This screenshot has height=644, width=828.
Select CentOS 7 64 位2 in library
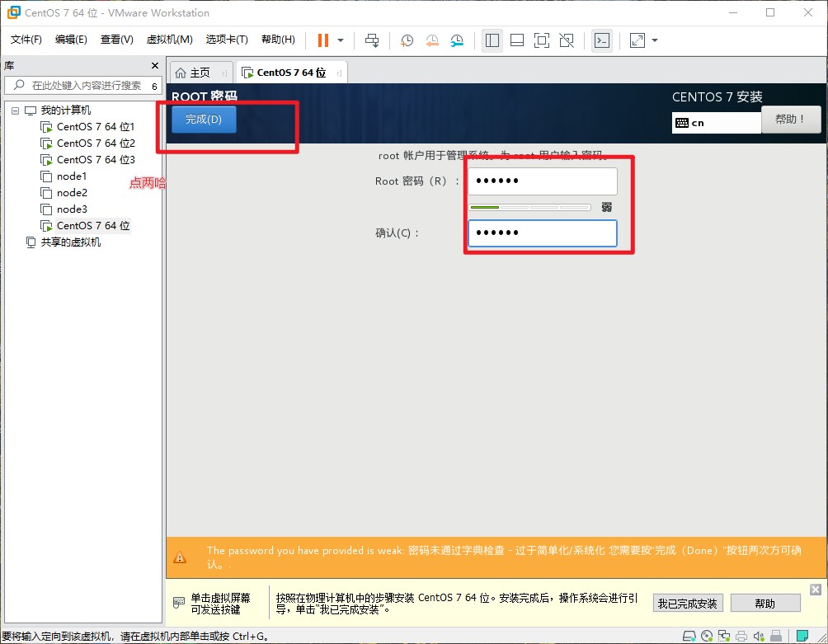click(x=95, y=143)
